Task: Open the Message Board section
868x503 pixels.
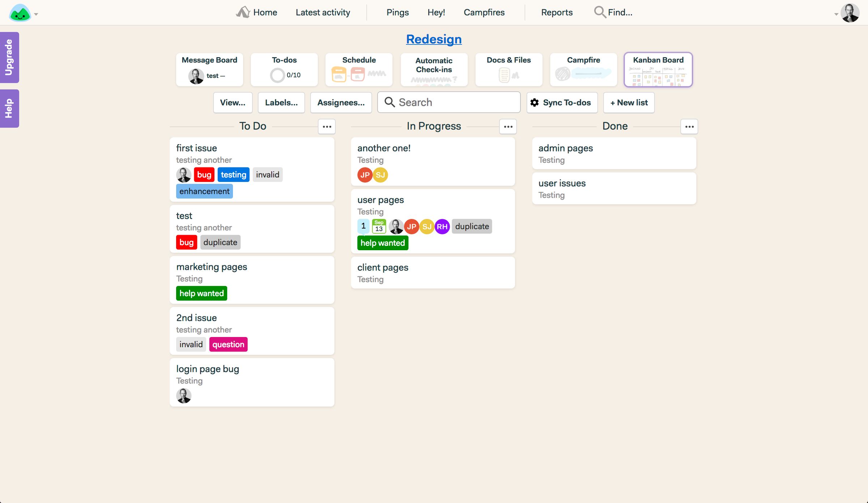Action: (209, 68)
